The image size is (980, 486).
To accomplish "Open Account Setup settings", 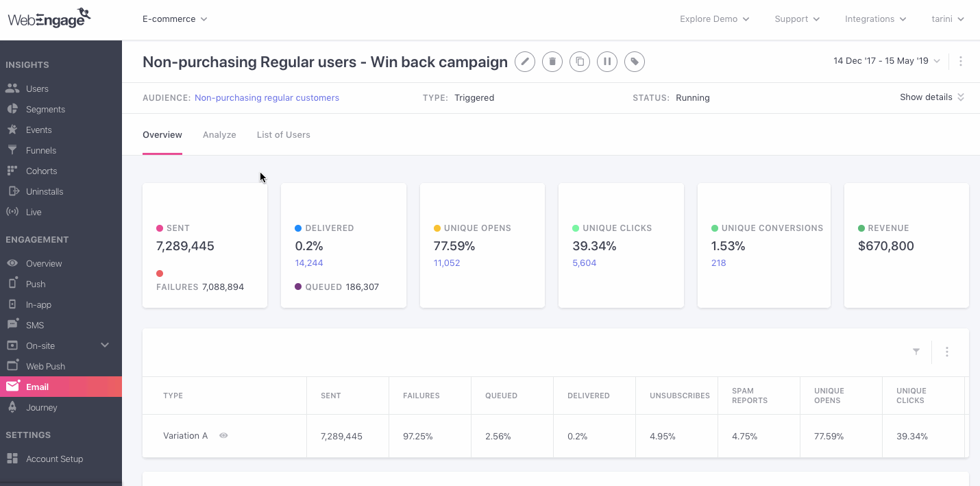I will point(54,459).
